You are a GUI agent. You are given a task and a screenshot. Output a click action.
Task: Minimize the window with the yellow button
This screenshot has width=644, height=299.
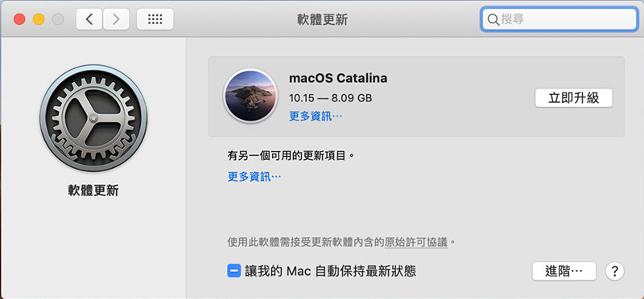click(39, 19)
